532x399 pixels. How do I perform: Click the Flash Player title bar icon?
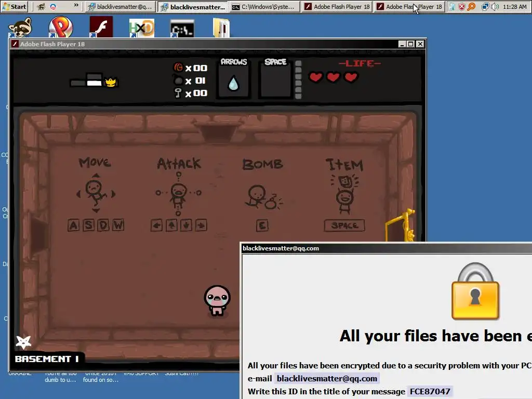click(x=15, y=44)
